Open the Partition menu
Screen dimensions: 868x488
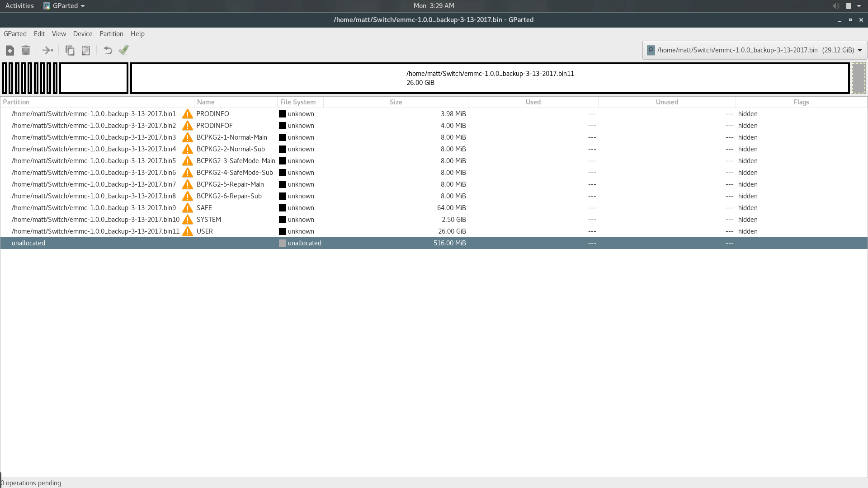pyautogui.click(x=111, y=34)
